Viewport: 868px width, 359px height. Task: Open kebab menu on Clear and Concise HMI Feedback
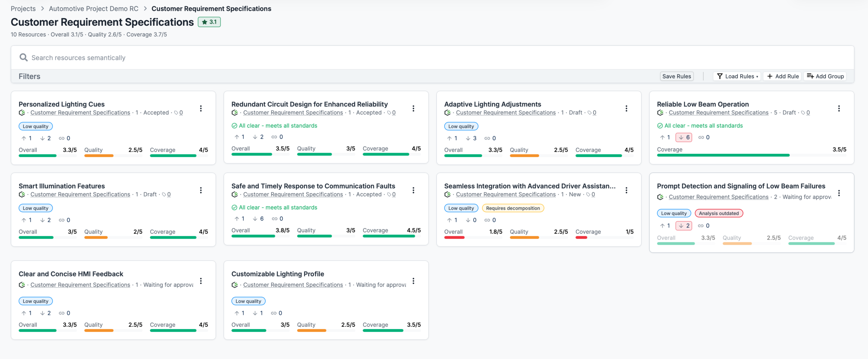point(201,281)
